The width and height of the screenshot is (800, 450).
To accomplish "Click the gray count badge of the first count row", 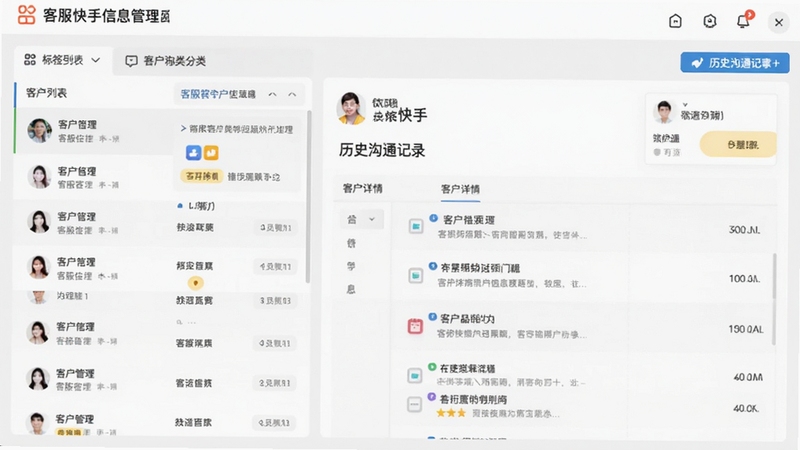I will click(276, 228).
